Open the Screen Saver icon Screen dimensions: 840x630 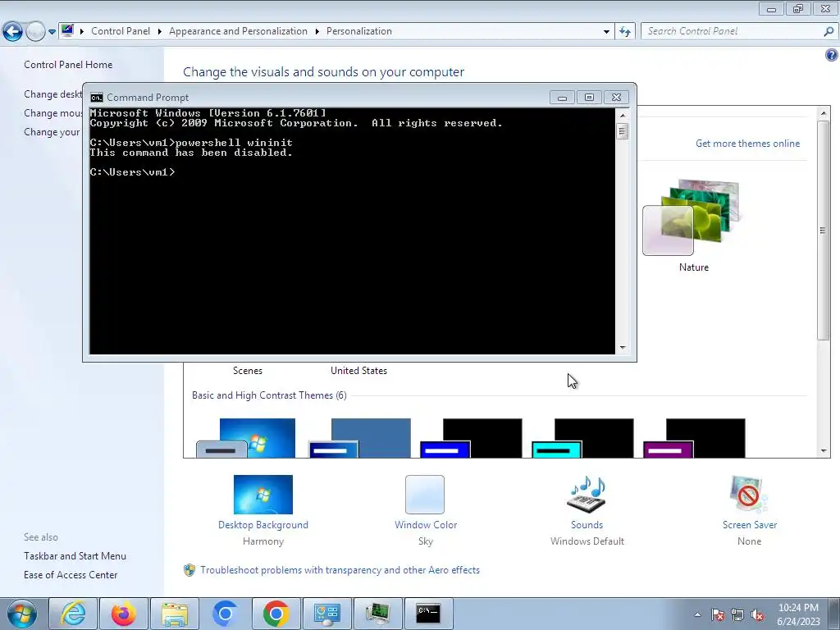coord(749,495)
